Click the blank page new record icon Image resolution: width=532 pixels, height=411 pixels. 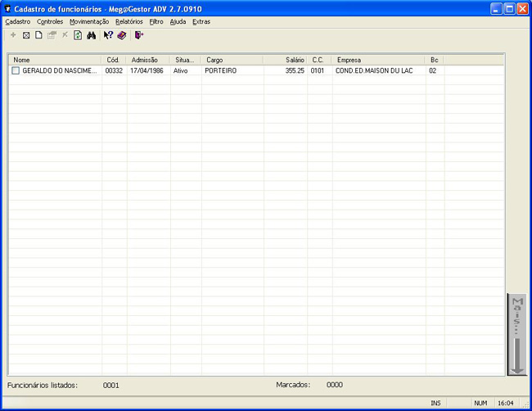coord(38,36)
